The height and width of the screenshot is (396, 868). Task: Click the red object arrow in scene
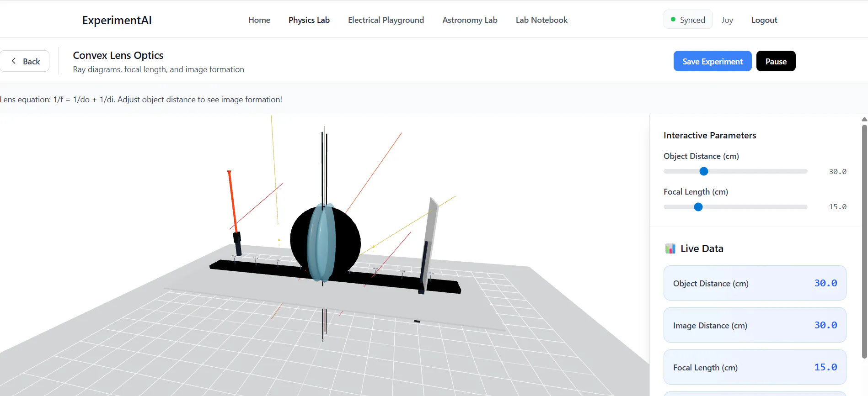(233, 201)
